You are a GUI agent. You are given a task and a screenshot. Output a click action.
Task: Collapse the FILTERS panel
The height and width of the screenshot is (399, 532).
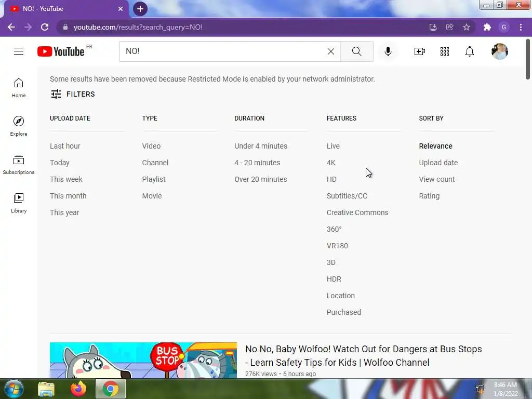click(73, 94)
